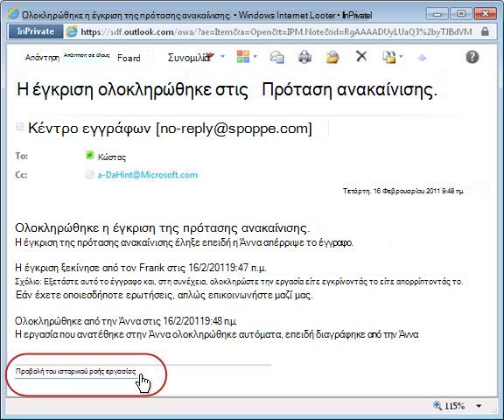This screenshot has height=420, width=504.
Task: Click the sender presence icon beside Κέντρο εγγράφων
Action: pos(20,127)
